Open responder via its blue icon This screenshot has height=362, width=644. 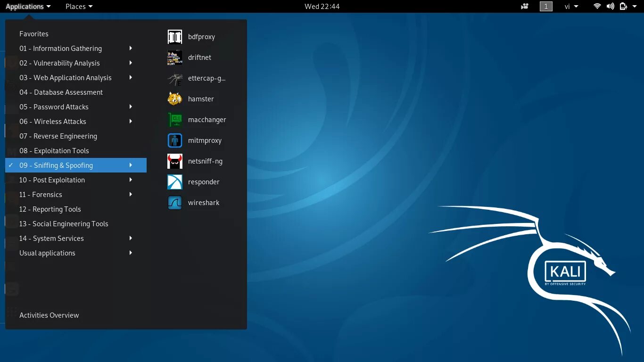pyautogui.click(x=175, y=182)
